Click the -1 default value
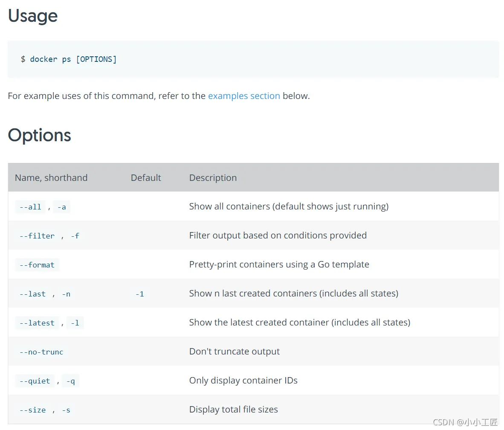 pyautogui.click(x=140, y=294)
